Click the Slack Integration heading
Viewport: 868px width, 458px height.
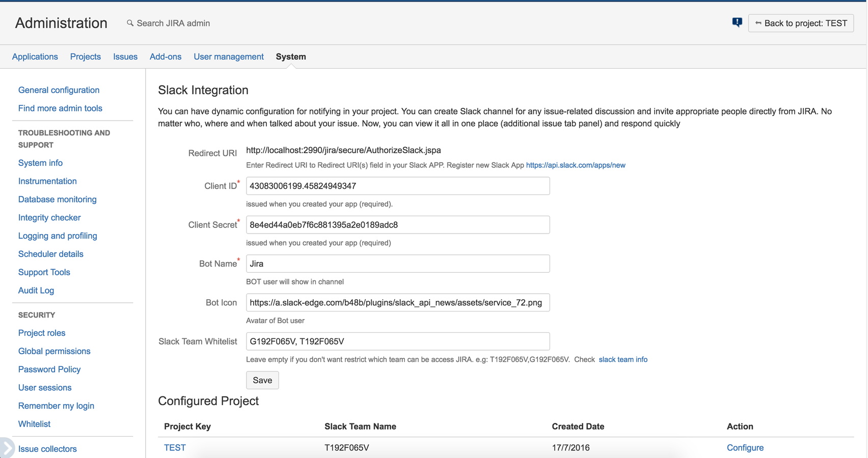[x=203, y=90]
